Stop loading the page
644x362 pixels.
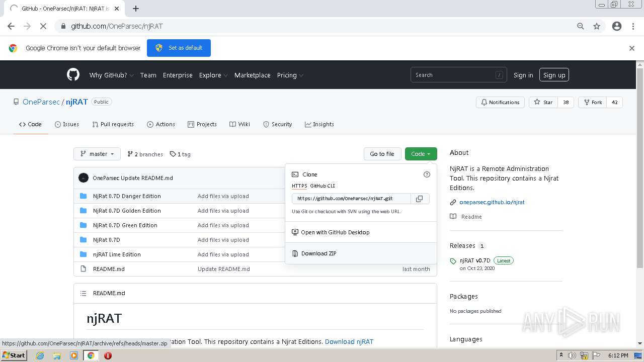pos(43,26)
